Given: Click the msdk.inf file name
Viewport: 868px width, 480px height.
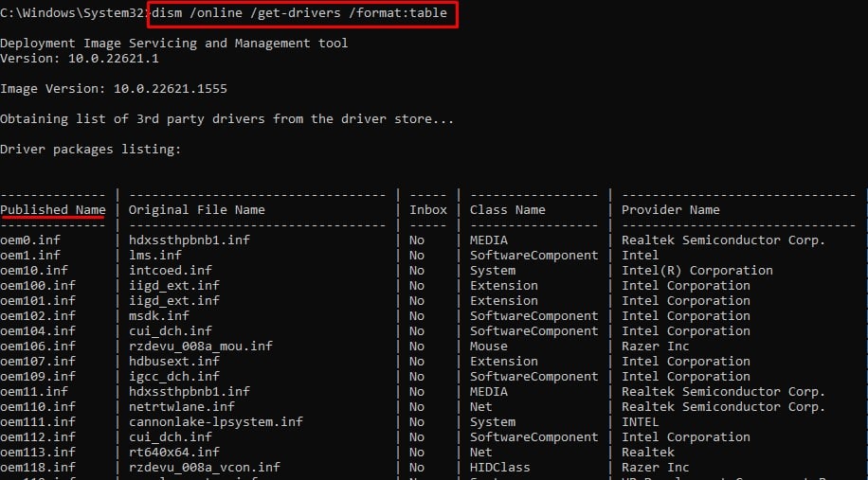Looking at the screenshot, I should (x=159, y=316).
